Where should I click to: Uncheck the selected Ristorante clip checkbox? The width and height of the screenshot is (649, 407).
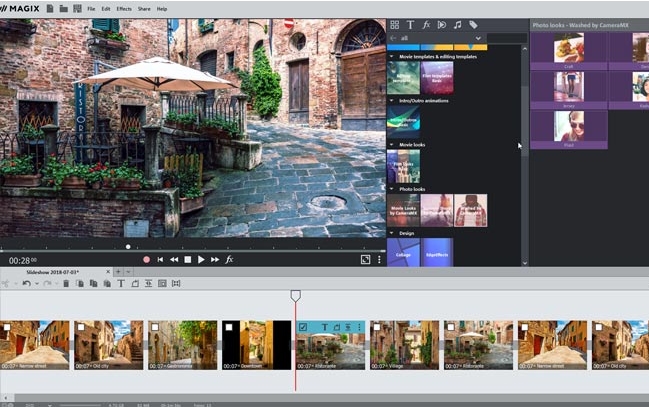point(303,327)
